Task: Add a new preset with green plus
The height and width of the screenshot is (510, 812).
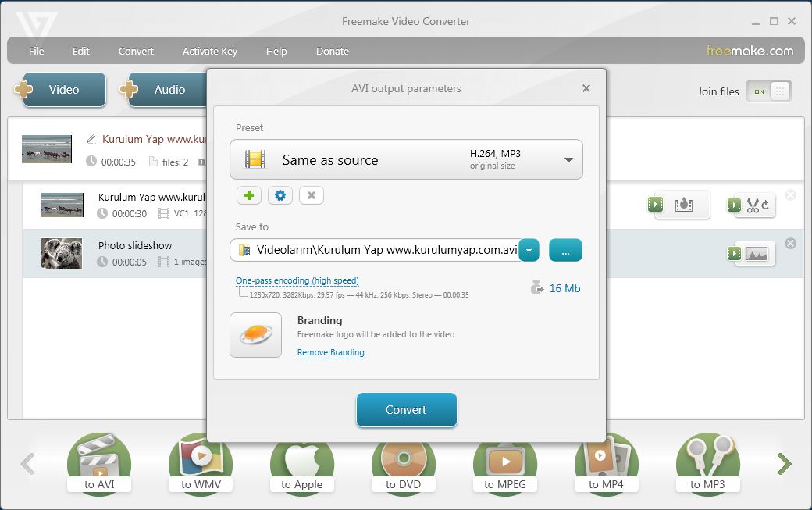Action: click(249, 195)
